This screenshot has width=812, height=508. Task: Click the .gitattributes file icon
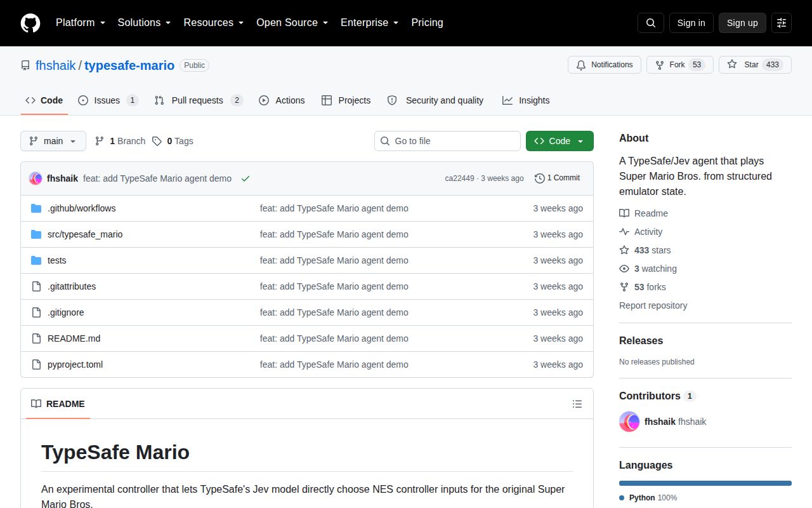click(36, 286)
